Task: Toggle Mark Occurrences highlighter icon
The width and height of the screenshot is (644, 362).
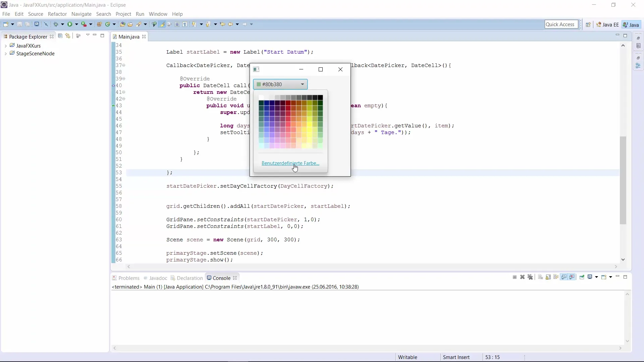Action: (162, 24)
